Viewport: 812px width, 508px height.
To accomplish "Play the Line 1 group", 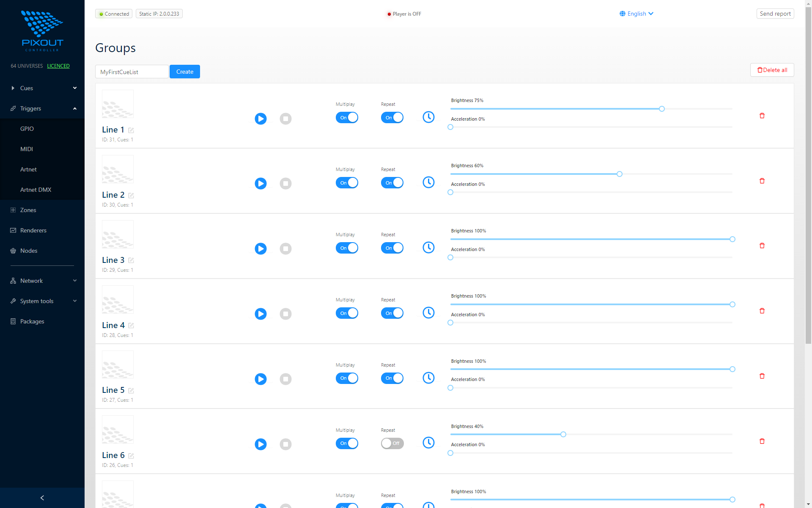I will (261, 119).
